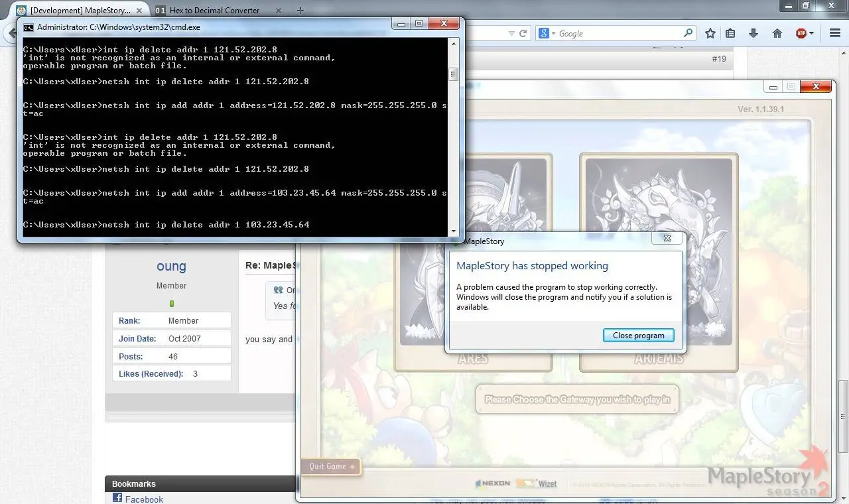Open the Firefox bookmarks list icon
This screenshot has height=504, width=849.
[730, 33]
